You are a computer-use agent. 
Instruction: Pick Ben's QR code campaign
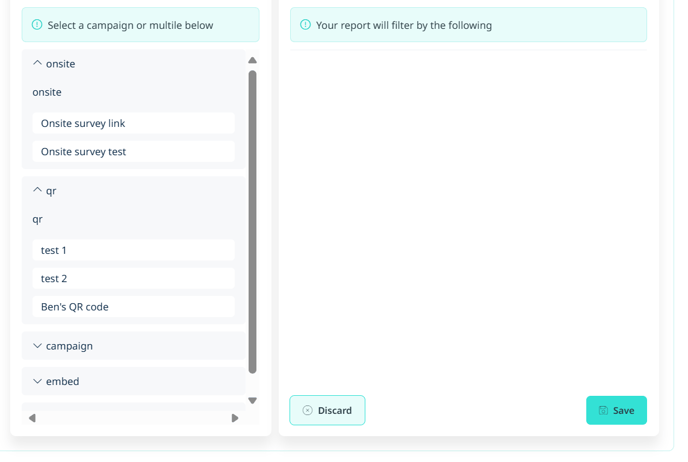[x=133, y=307]
